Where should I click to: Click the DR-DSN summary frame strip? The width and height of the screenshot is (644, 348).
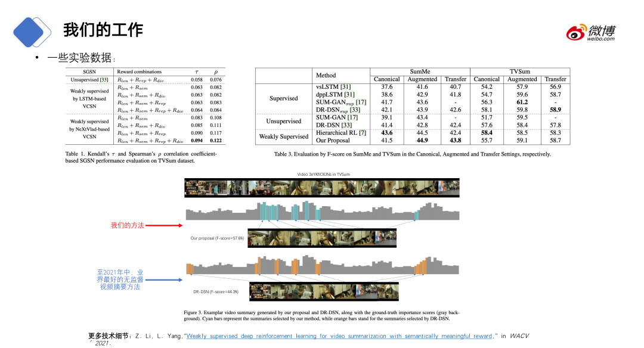[x=324, y=291]
